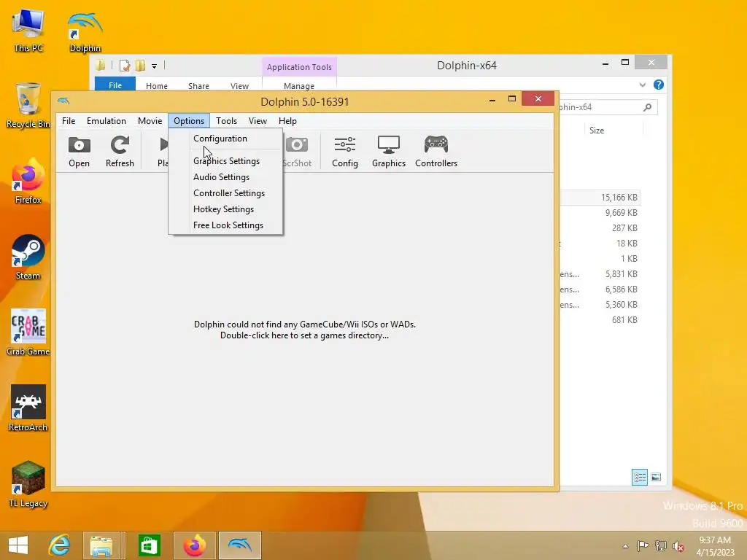Choose Graphics Settings in the Options menu
The width and height of the screenshot is (747, 560).
coord(226,161)
